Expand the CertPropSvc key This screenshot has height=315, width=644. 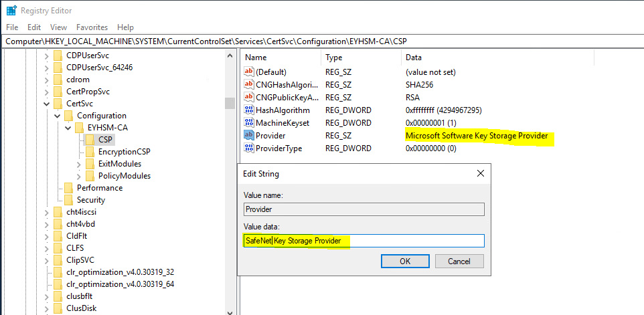[x=46, y=92]
